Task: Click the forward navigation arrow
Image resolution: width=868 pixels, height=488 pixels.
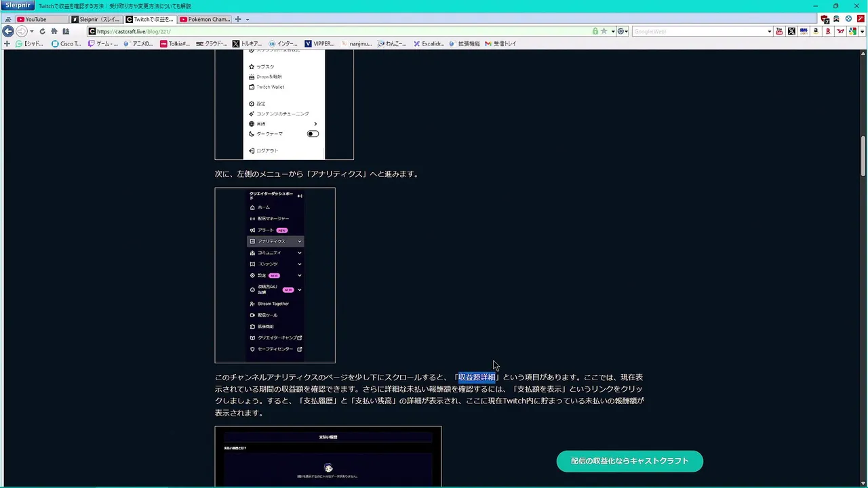Action: click(x=21, y=31)
